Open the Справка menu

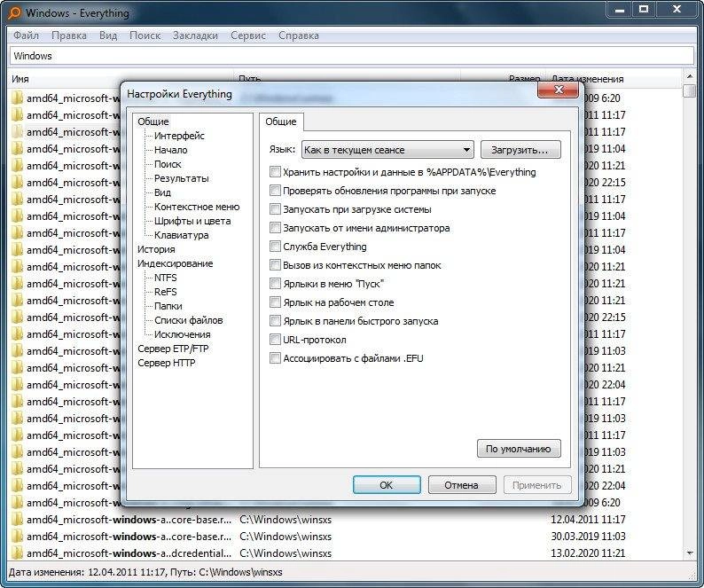point(299,35)
